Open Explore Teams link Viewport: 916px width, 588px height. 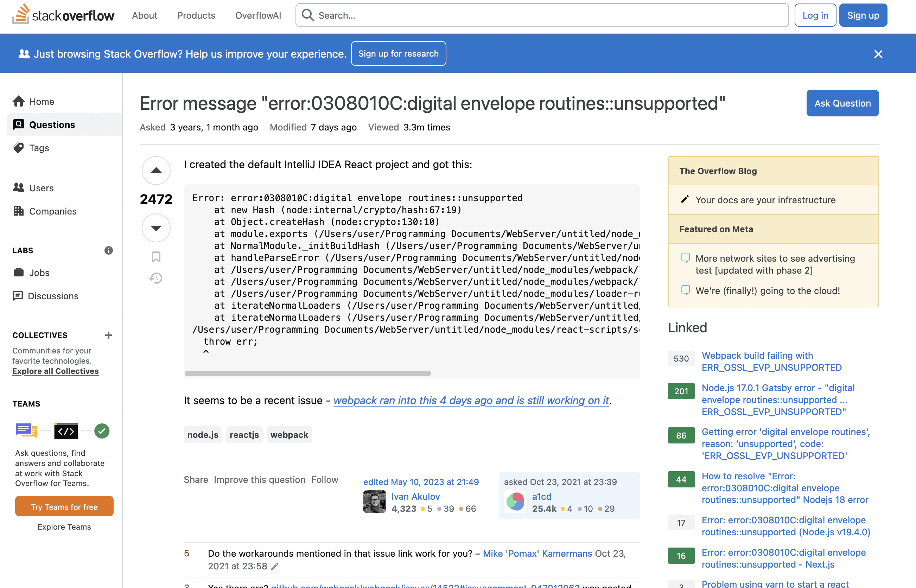tap(64, 527)
